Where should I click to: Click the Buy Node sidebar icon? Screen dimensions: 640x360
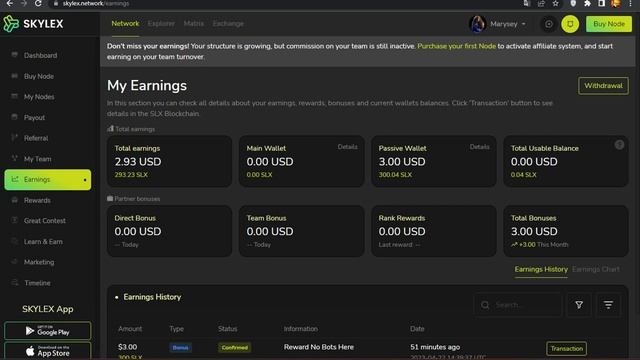(x=14, y=76)
